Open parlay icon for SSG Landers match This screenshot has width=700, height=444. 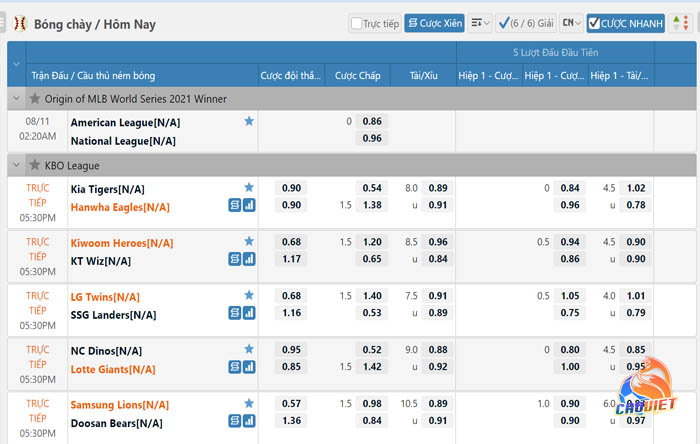(x=235, y=313)
